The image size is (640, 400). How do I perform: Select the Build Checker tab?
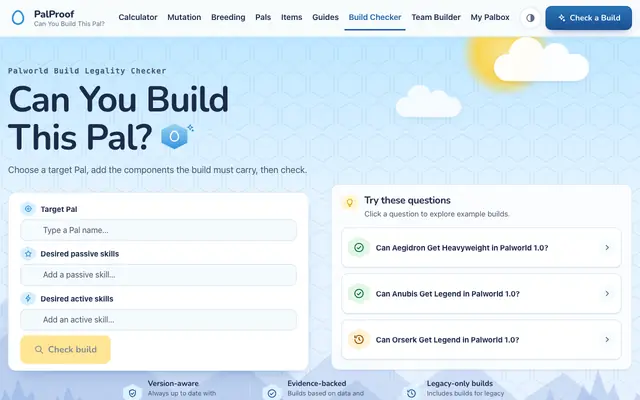coord(375,18)
